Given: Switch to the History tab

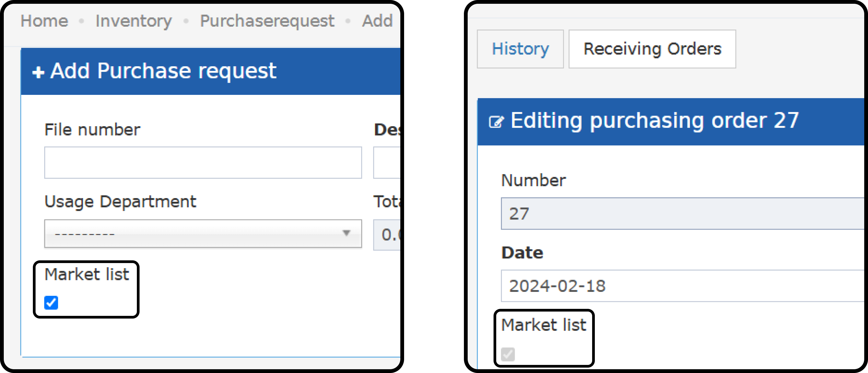Looking at the screenshot, I should click(x=520, y=49).
